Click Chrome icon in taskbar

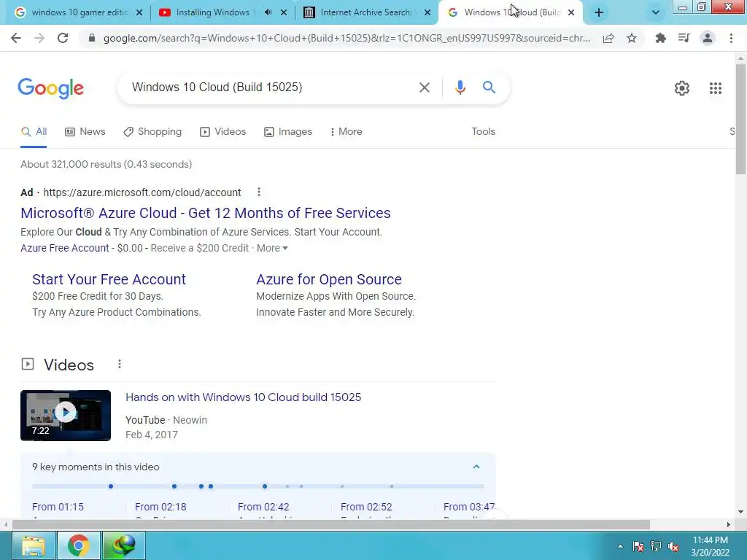click(x=79, y=545)
